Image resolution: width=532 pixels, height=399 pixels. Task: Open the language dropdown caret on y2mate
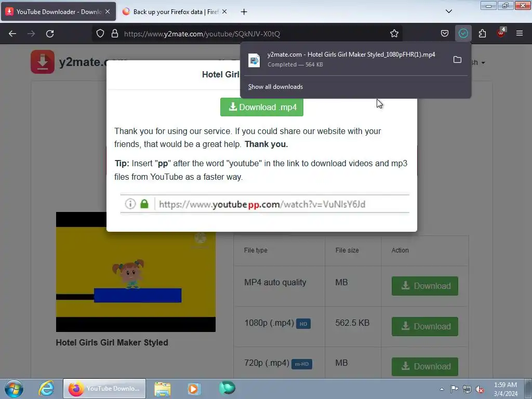coord(483,63)
